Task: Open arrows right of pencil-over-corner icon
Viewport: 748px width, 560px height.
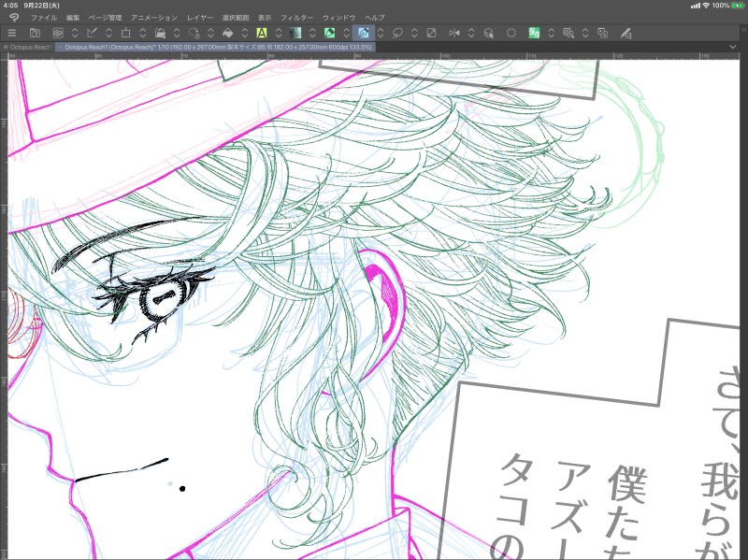Action: (x=108, y=33)
